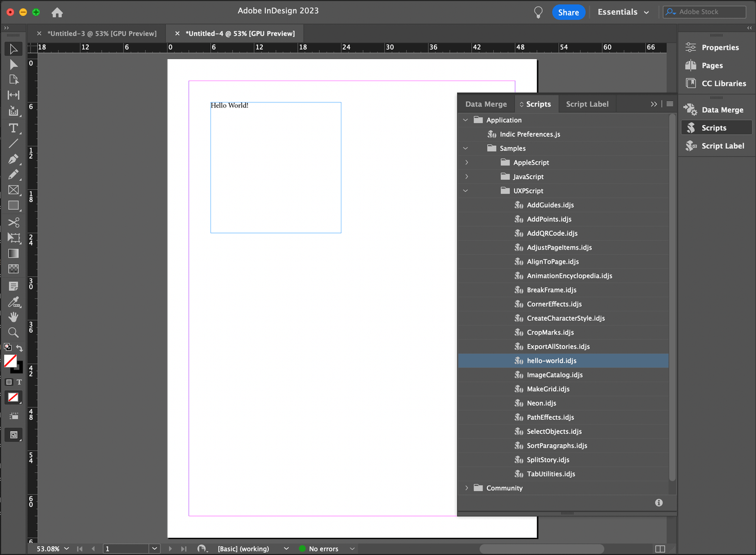Image resolution: width=756 pixels, height=555 pixels.
Task: Select the Pen tool
Action: 14,160
